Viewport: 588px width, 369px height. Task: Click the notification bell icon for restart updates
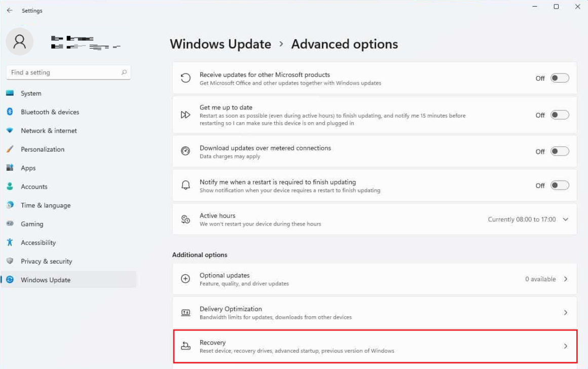[186, 184]
